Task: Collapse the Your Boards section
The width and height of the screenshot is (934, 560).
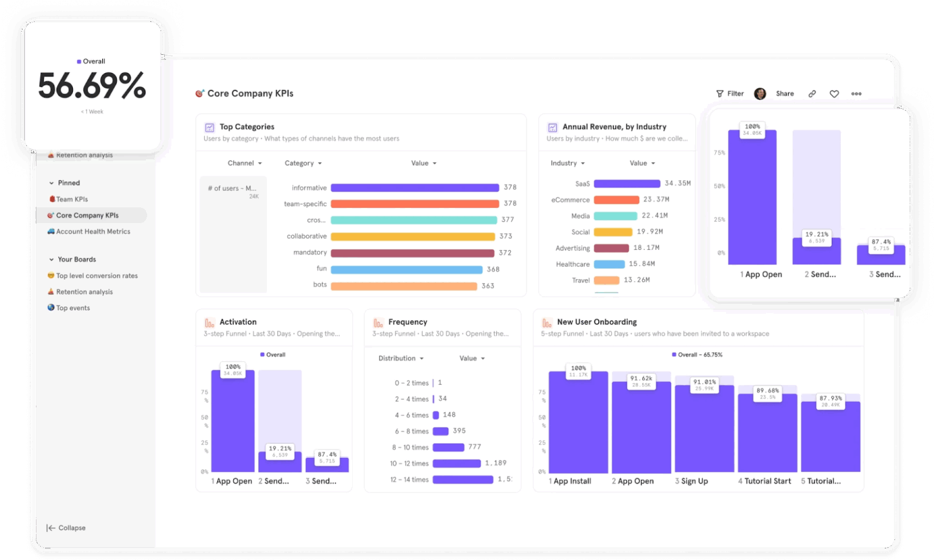Action: (51, 259)
